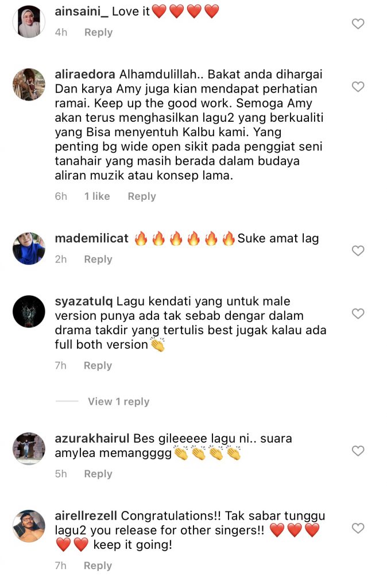Image resolution: width=387 pixels, height=588 pixels.
Task: Open azurakhairul username link
Action: [x=92, y=438]
